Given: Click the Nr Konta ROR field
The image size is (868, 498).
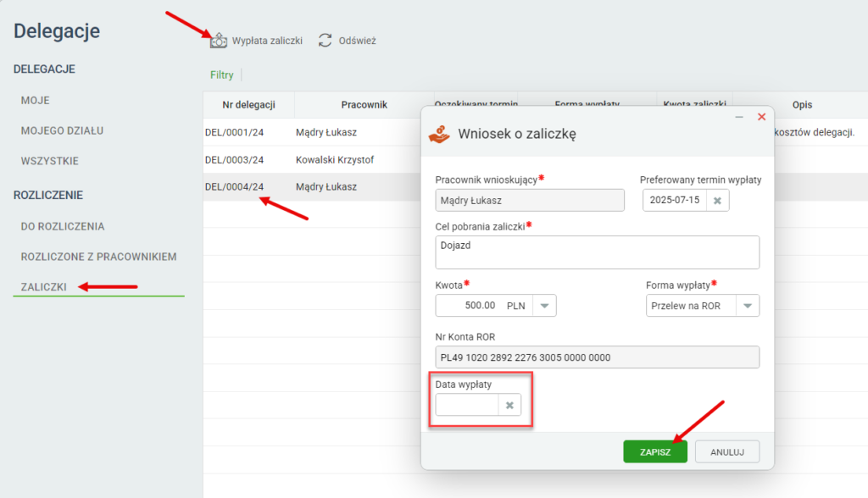Looking at the screenshot, I should pyautogui.click(x=598, y=357).
